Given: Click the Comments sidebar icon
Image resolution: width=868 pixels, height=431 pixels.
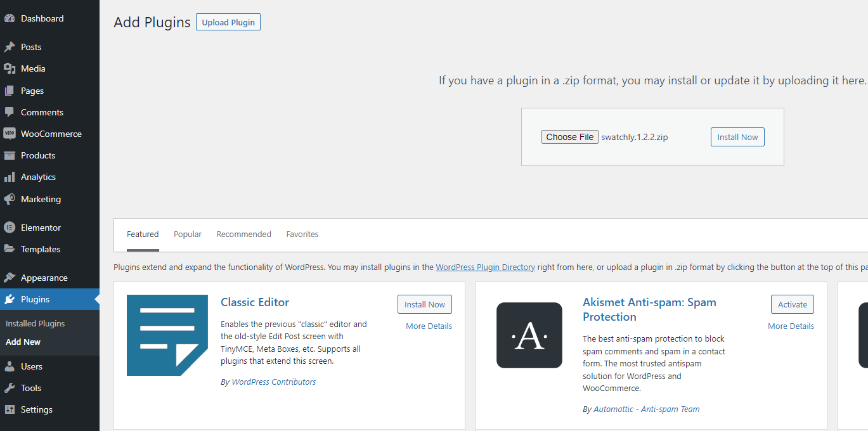Looking at the screenshot, I should coord(10,112).
